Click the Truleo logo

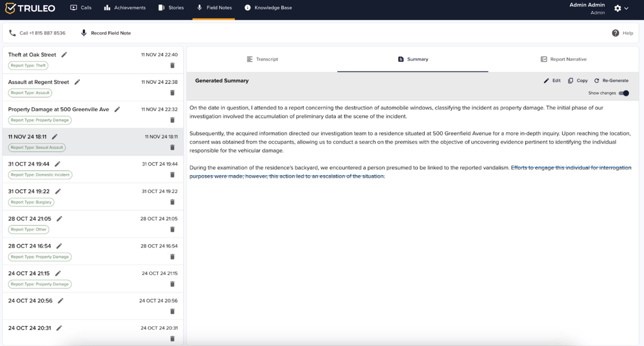point(30,8)
